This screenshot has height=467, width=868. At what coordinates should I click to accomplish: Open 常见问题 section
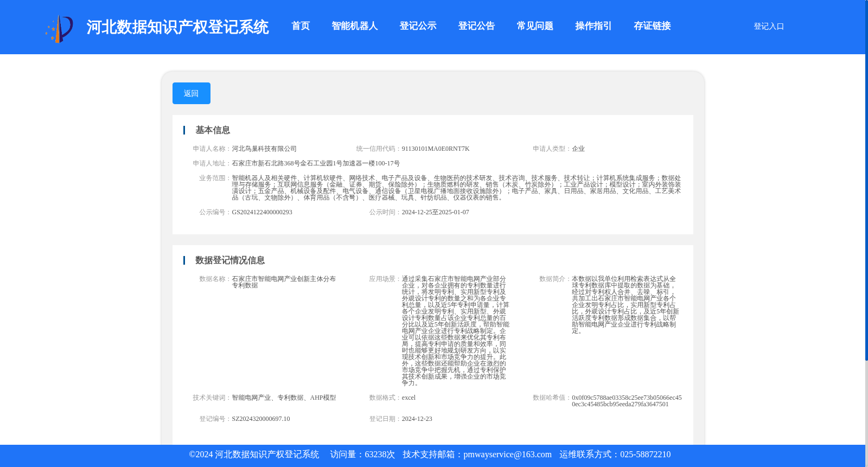pyautogui.click(x=535, y=26)
